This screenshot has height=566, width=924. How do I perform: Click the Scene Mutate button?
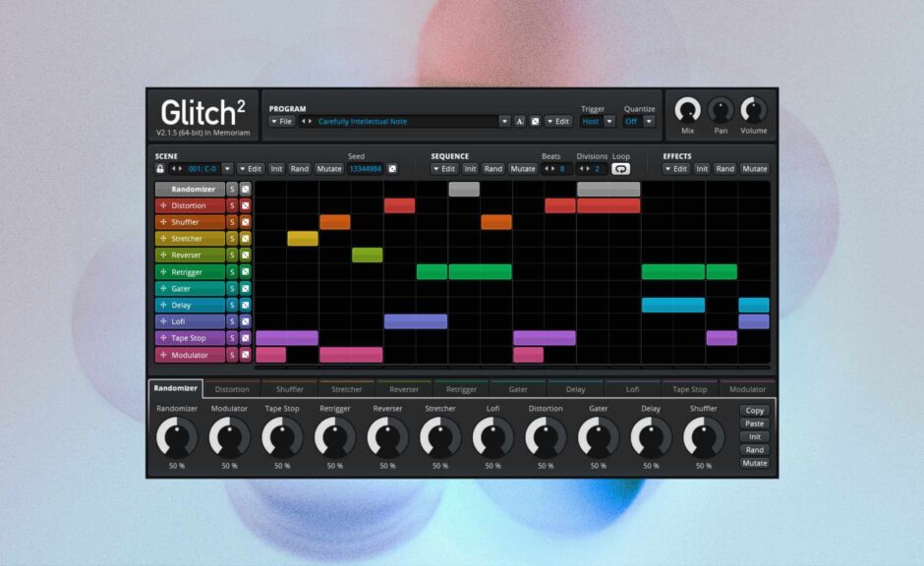click(329, 169)
